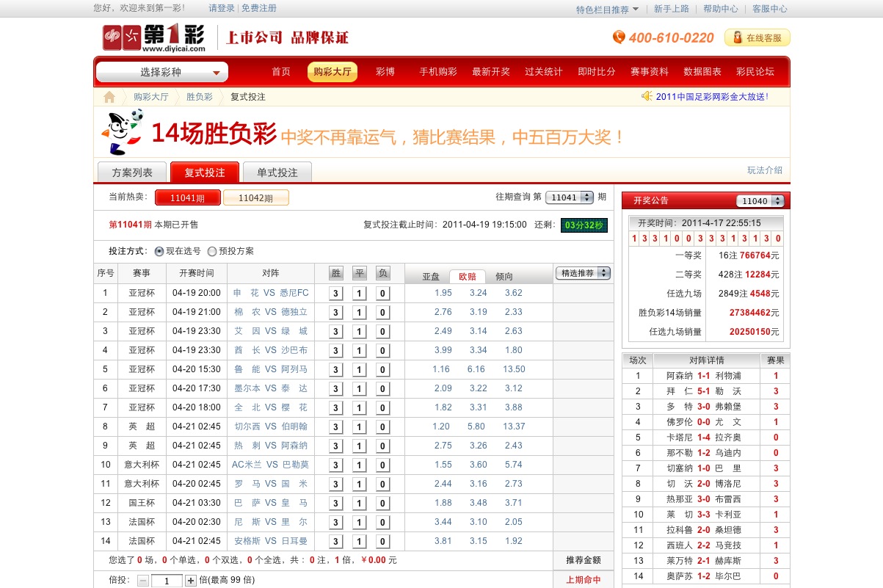Open the 往期查询 period dropdown 11041
The image size is (883, 588).
[570, 197]
